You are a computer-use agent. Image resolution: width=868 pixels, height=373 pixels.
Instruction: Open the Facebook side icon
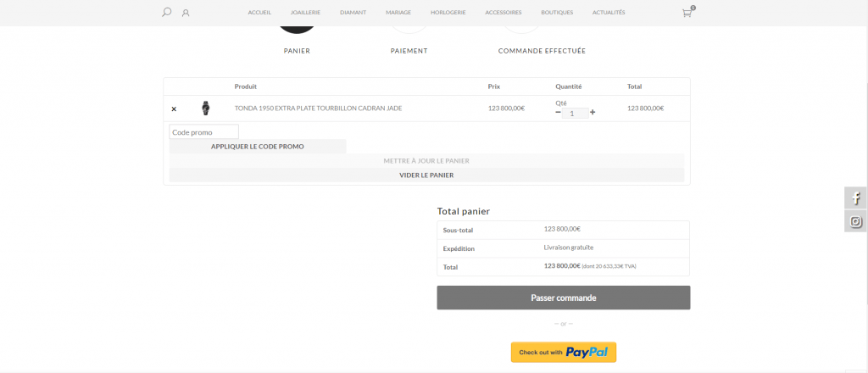[x=856, y=198]
